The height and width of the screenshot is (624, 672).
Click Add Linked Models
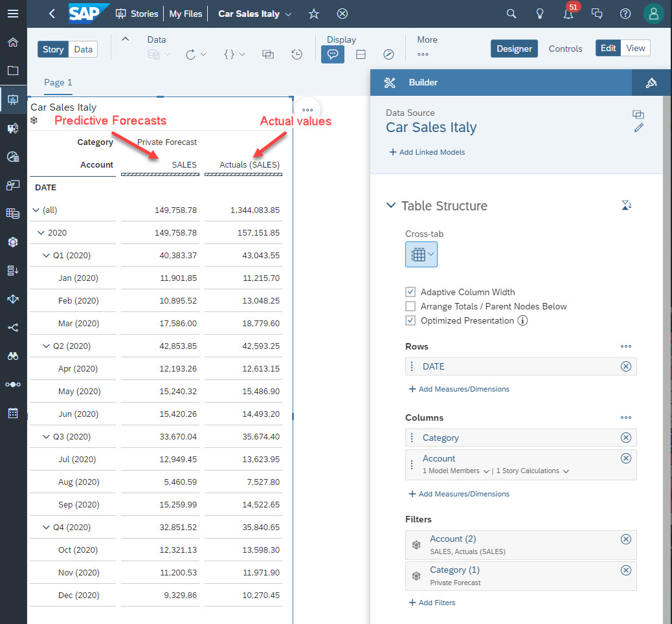pos(427,152)
